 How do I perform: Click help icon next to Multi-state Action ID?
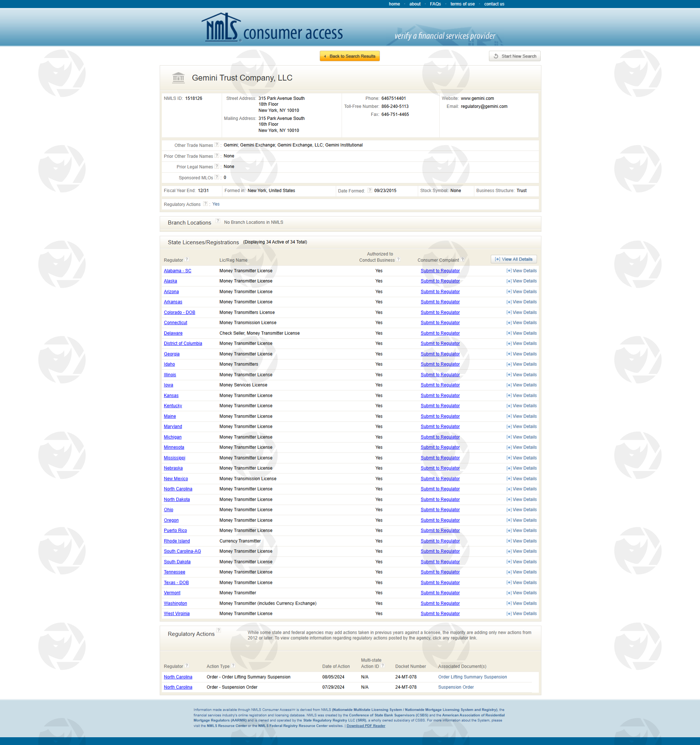coord(383,666)
